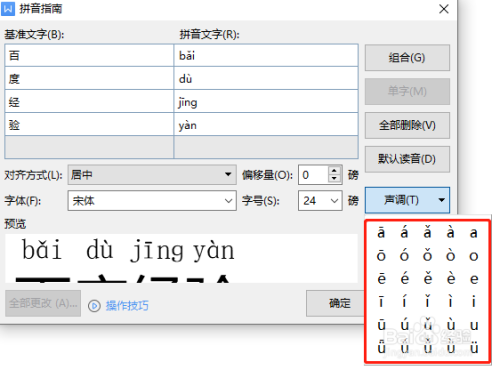Click the play icon beside 操作技巧
500x370 pixels.
point(94,306)
